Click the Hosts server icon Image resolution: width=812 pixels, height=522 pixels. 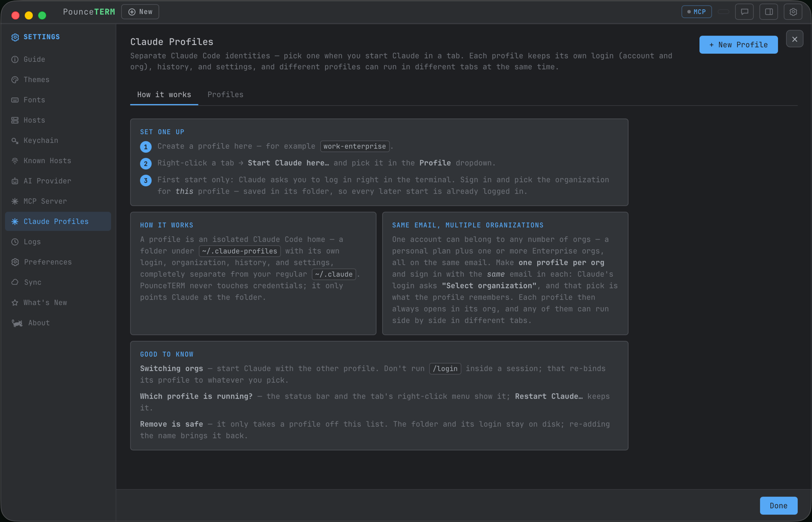15,120
